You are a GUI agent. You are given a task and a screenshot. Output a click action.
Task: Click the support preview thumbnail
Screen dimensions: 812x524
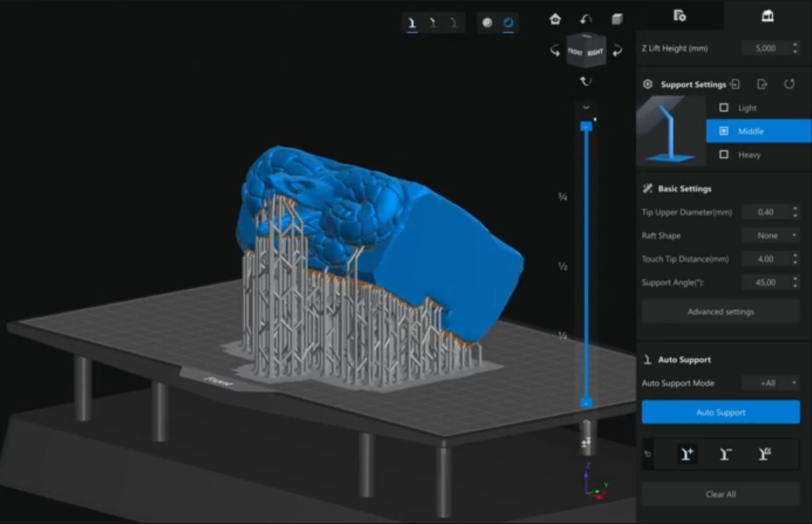671,131
